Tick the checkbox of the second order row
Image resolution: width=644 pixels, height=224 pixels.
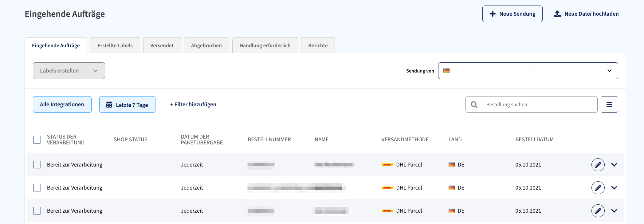coord(37,188)
